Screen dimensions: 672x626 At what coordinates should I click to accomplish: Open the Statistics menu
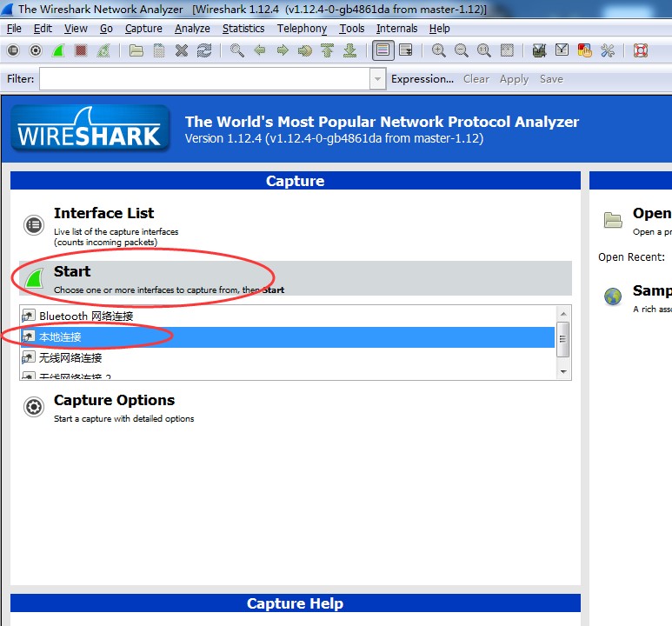[x=243, y=29]
